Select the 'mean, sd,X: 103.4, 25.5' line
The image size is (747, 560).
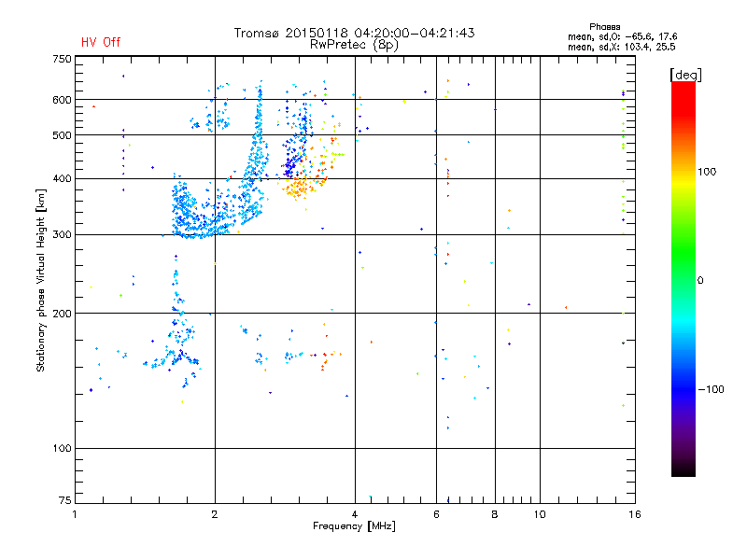pyautogui.click(x=621, y=47)
